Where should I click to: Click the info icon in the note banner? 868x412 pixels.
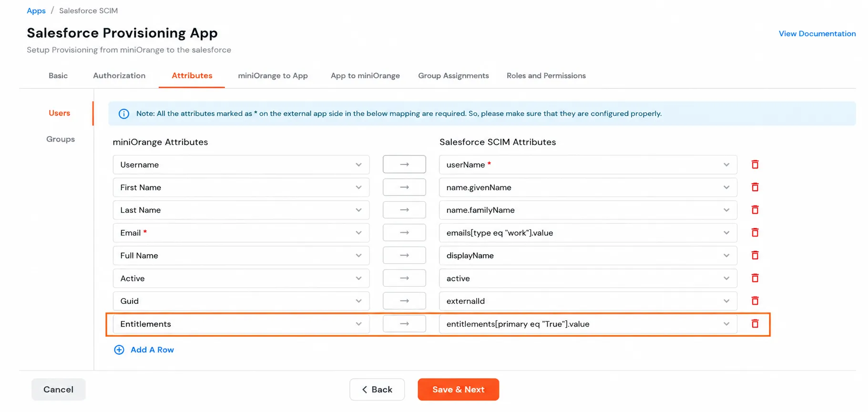click(124, 114)
